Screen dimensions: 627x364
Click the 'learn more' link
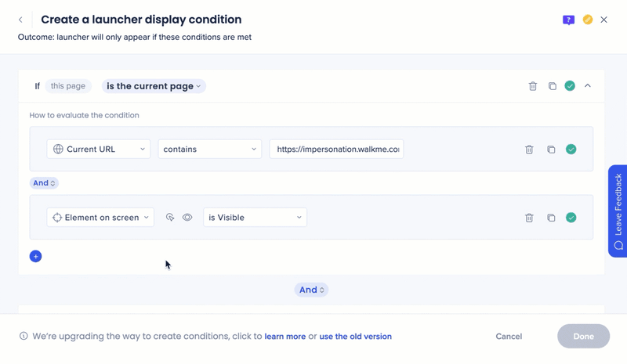coord(285,337)
